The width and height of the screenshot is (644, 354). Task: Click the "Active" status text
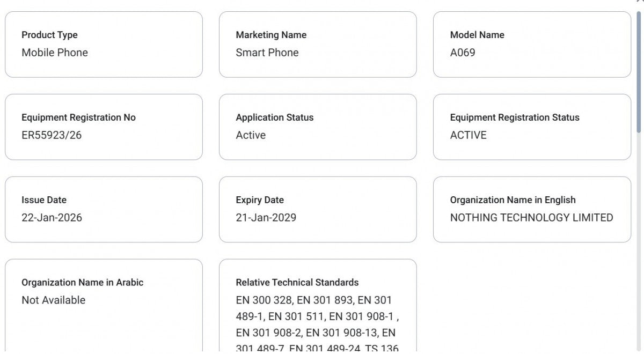(250, 135)
